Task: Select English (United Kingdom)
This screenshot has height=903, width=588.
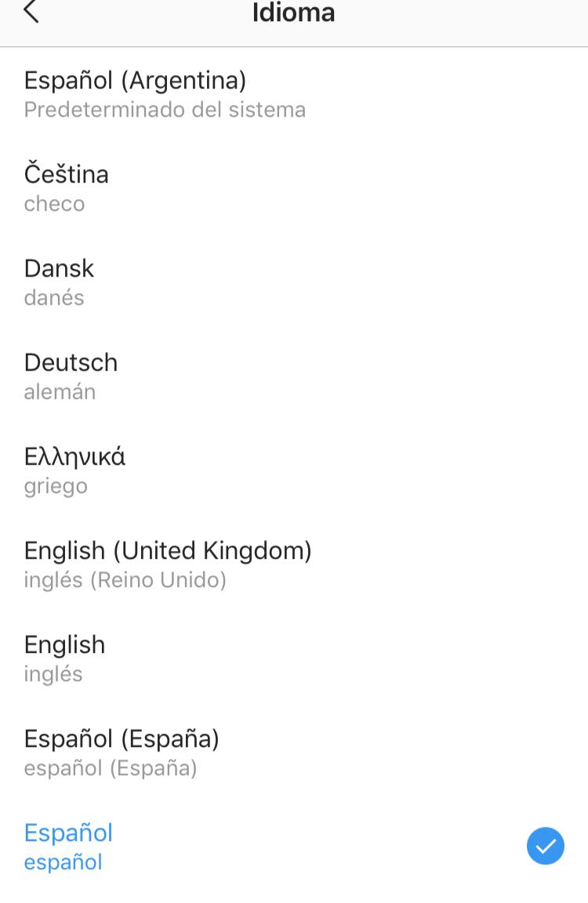Action: (x=294, y=564)
